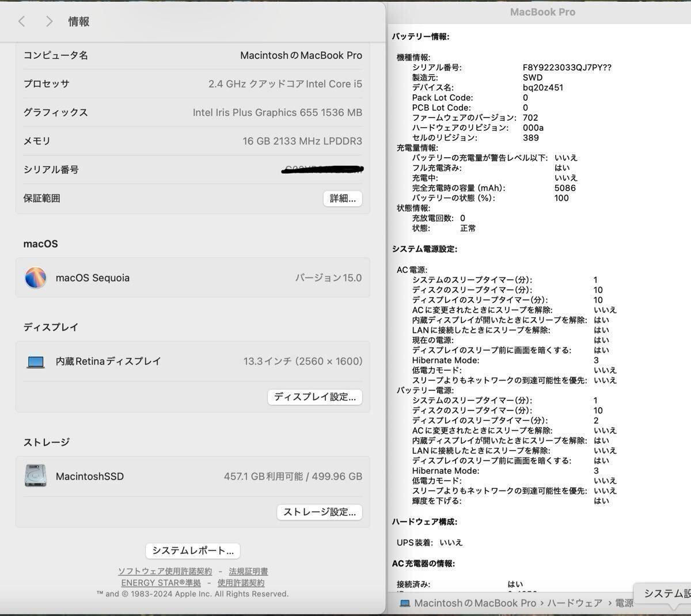Viewport: 691px width, 616px height.
Task: Click 電源 segment in path bar
Action: pos(624,603)
